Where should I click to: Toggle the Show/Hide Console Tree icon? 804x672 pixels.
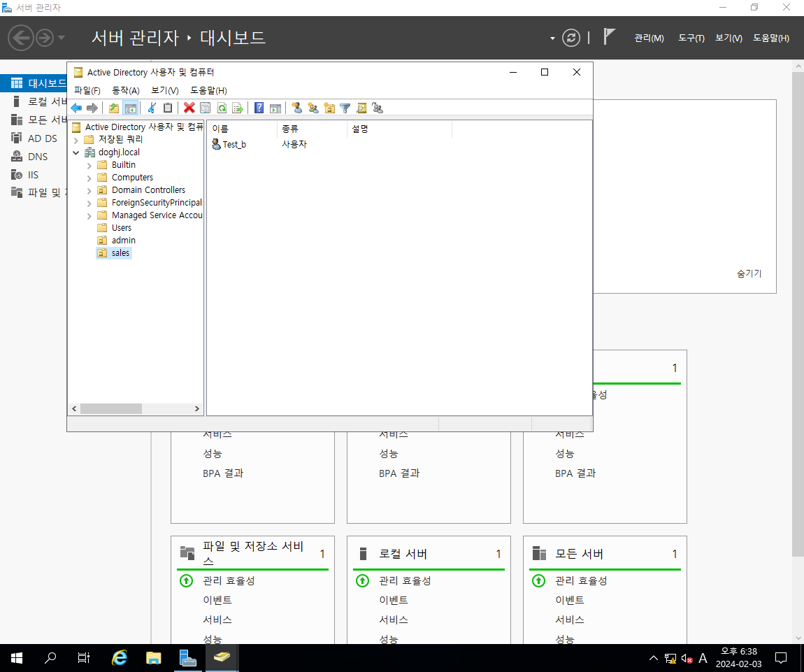click(x=131, y=108)
